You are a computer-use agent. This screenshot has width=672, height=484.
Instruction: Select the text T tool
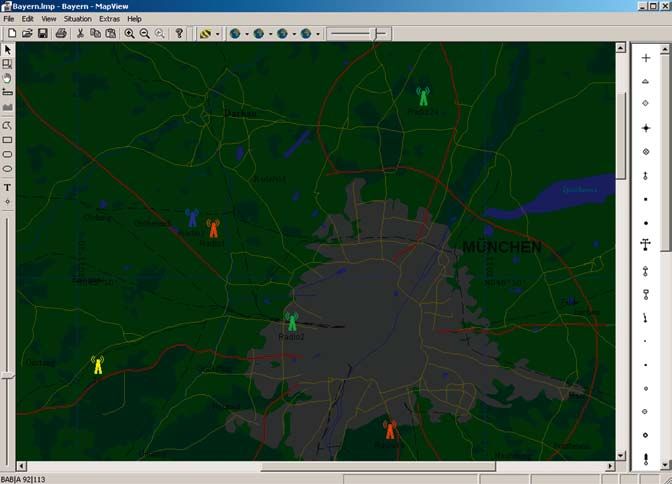pos(7,187)
